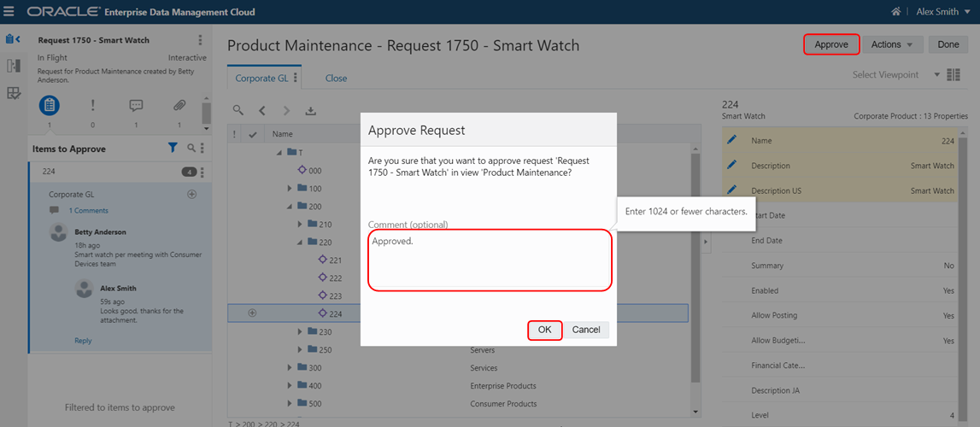This screenshot has width=980, height=427.
Task: Click the Consumer Products description cell
Action: click(x=503, y=404)
